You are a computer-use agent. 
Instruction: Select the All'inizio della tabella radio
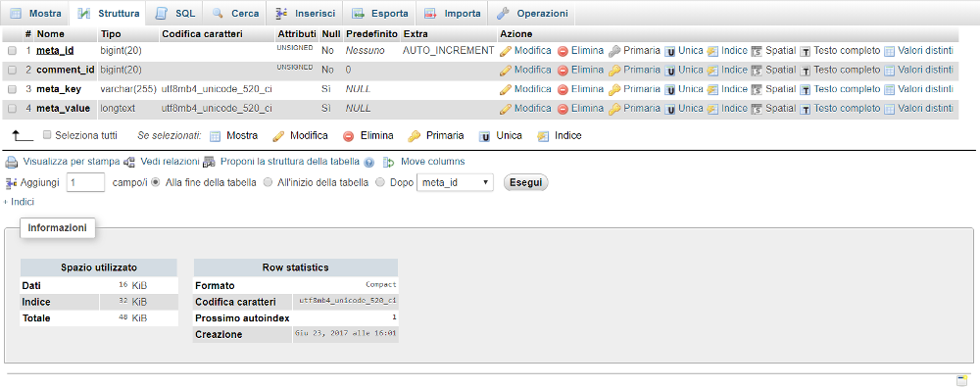[269, 183]
